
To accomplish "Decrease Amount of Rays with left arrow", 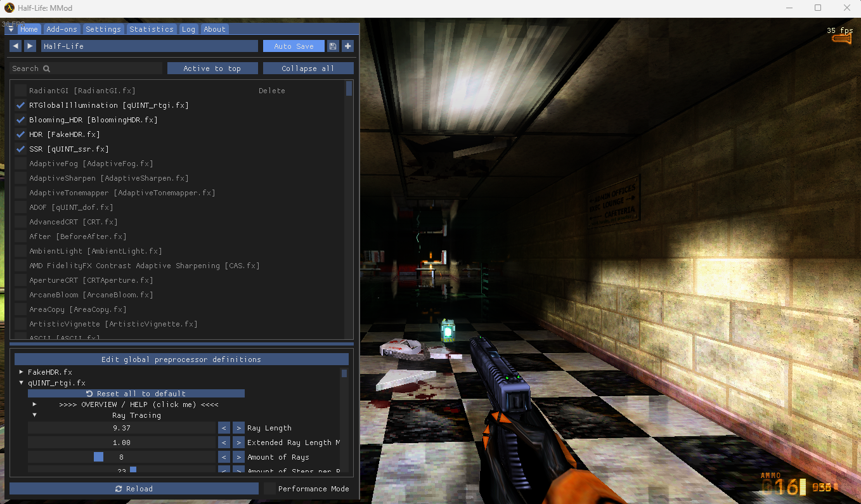I will point(224,457).
